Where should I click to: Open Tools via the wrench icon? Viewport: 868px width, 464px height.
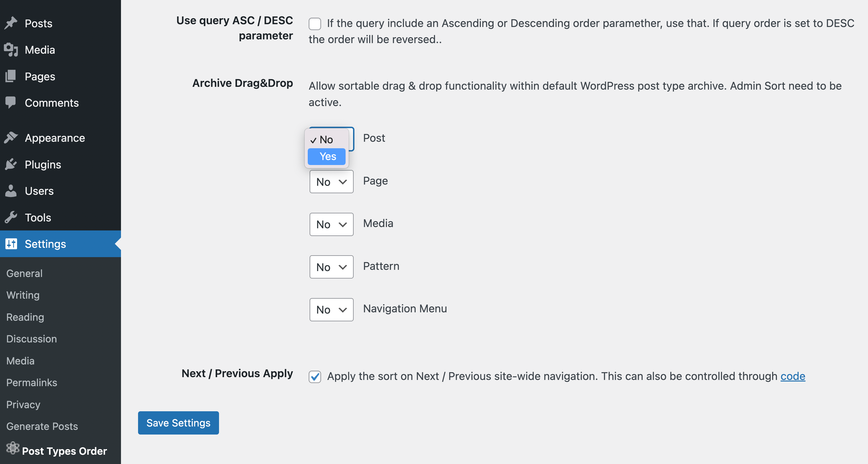tap(11, 217)
